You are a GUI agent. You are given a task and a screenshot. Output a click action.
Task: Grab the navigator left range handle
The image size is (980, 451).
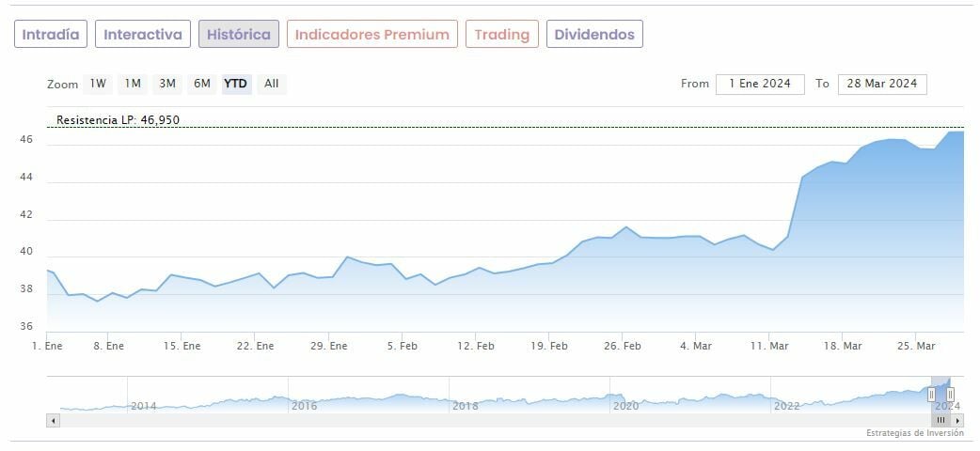(932, 395)
